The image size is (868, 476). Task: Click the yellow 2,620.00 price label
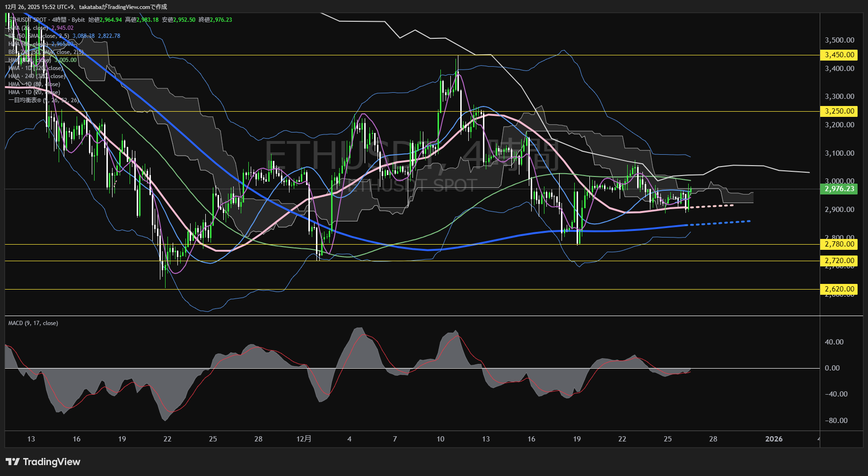pyautogui.click(x=839, y=289)
